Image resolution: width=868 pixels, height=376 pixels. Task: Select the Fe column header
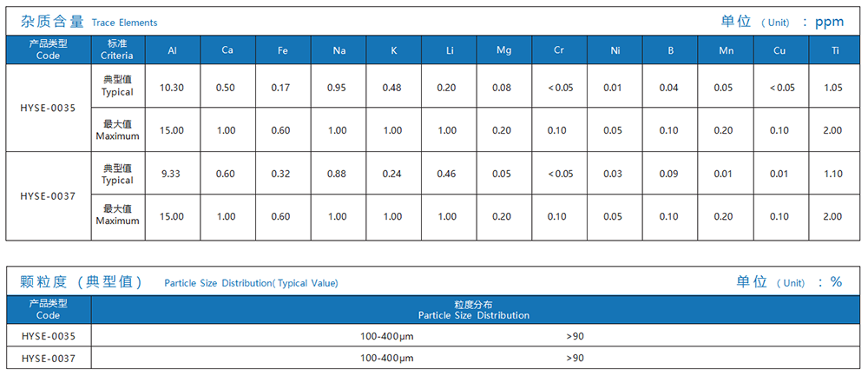[x=283, y=50]
